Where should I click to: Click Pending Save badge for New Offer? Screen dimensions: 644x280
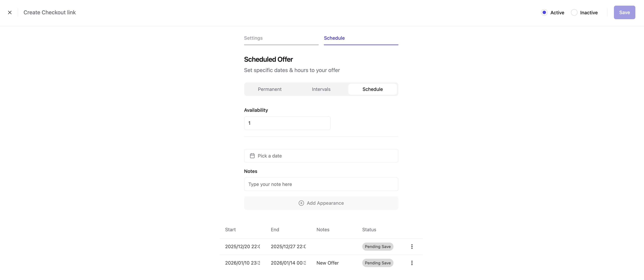coord(377,263)
